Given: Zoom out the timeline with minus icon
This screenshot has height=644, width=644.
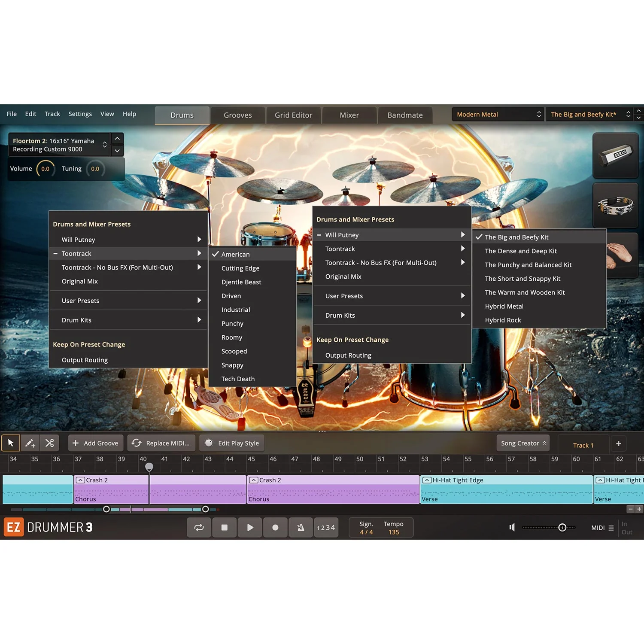Looking at the screenshot, I should (630, 509).
